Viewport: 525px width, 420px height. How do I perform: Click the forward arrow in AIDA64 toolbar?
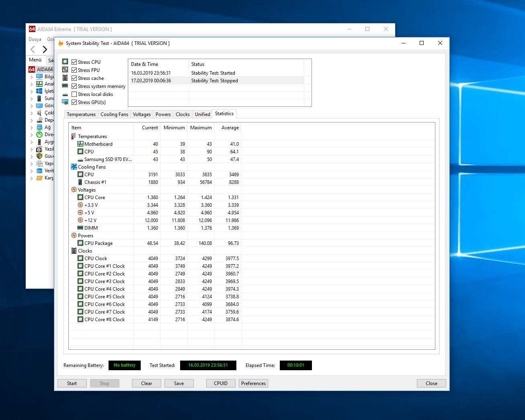(x=45, y=49)
